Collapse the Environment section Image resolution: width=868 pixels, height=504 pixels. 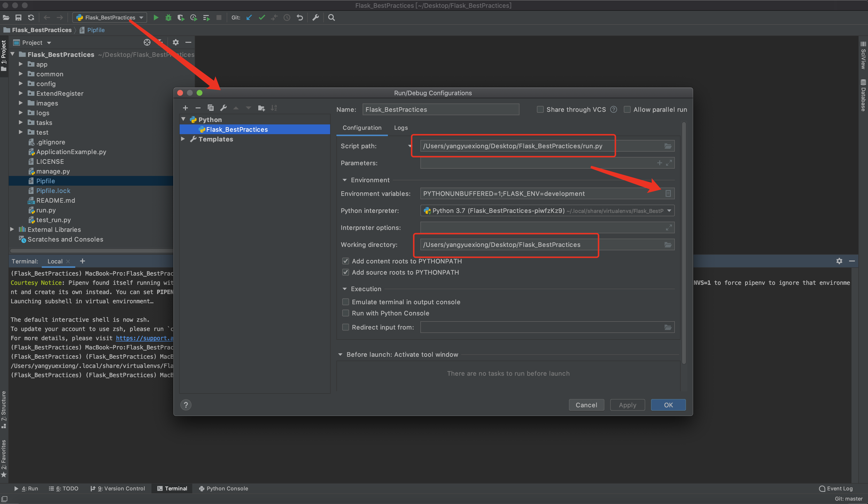point(344,180)
